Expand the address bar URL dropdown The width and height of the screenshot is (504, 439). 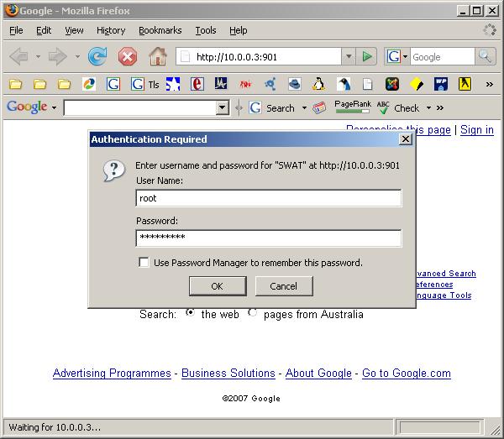349,56
